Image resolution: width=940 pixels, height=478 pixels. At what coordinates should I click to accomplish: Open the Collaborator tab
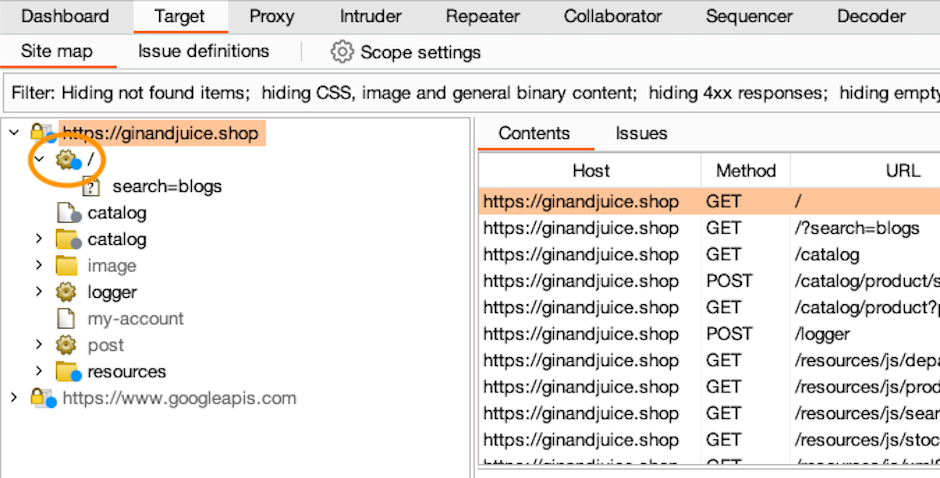pyautogui.click(x=613, y=16)
